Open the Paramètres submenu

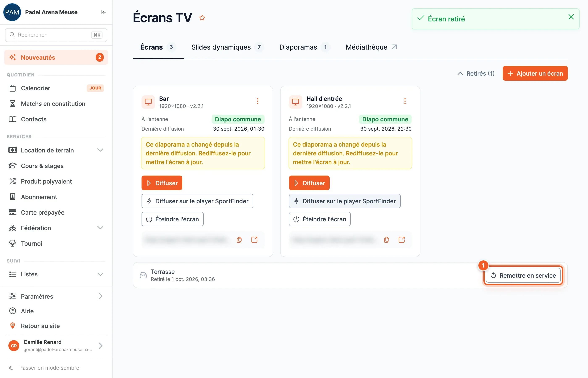56,296
